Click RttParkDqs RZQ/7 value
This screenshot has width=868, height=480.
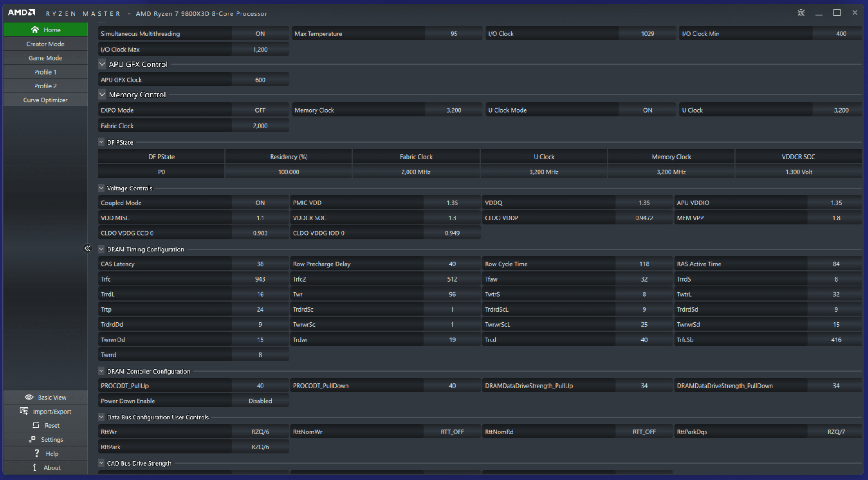coord(836,432)
